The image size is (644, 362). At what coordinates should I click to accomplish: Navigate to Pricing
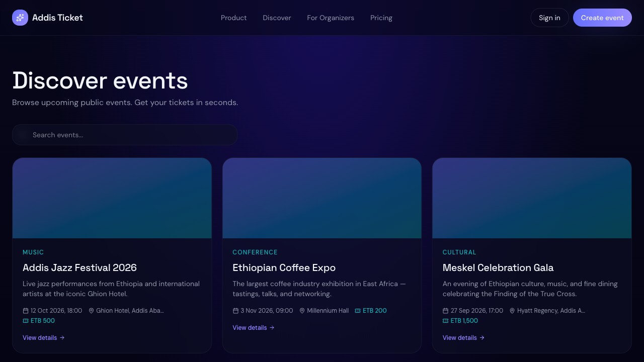pos(381,18)
